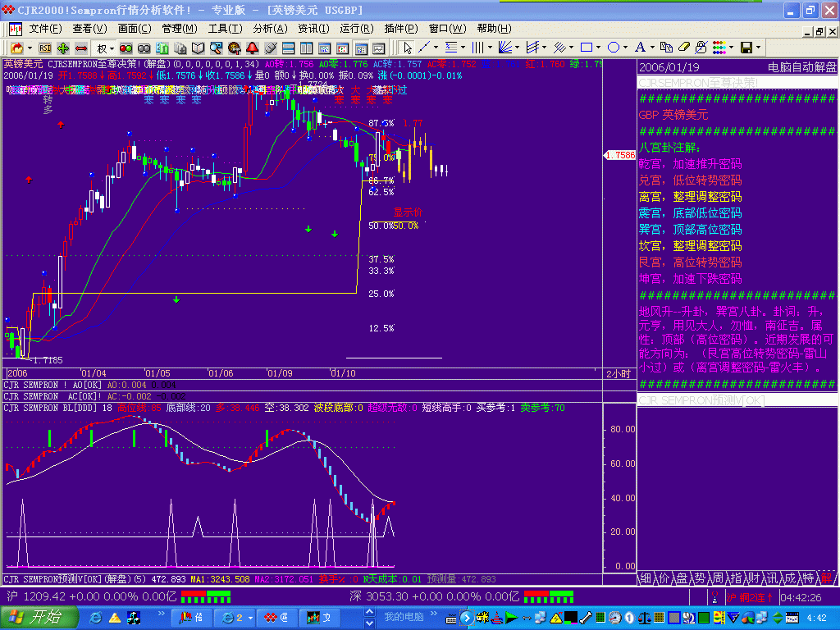Expand the trend line tool dropdown arrow
Screen dimensions: 840x630
click(436, 48)
